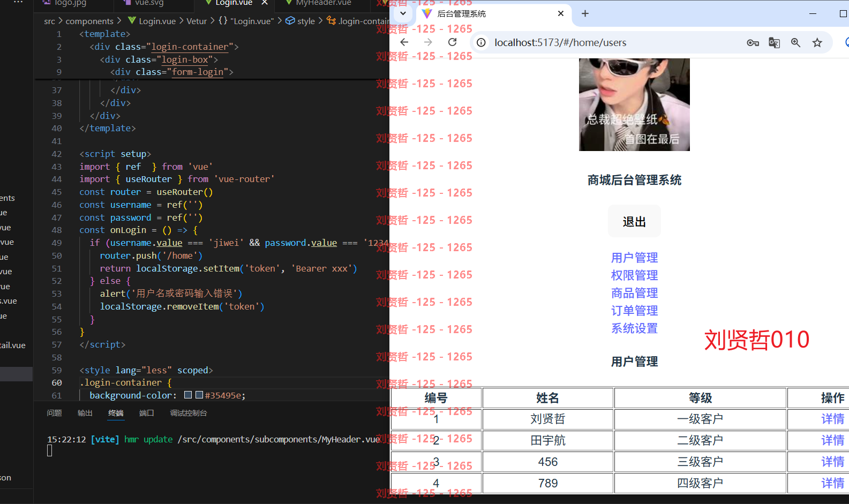849x504 pixels.
Task: Open a new browser tab
Action: point(585,13)
